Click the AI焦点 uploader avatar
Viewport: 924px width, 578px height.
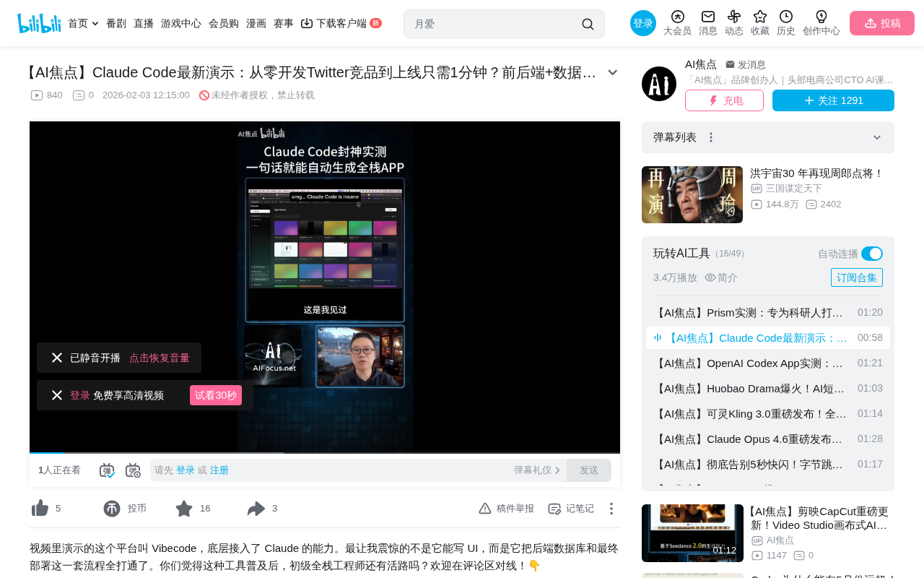point(659,84)
